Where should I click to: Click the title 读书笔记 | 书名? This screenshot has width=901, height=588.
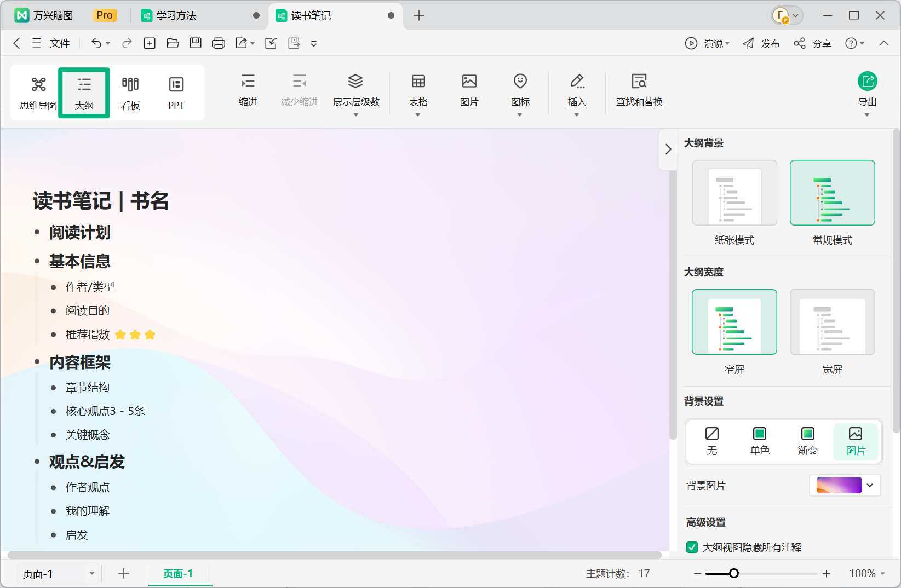click(x=101, y=200)
